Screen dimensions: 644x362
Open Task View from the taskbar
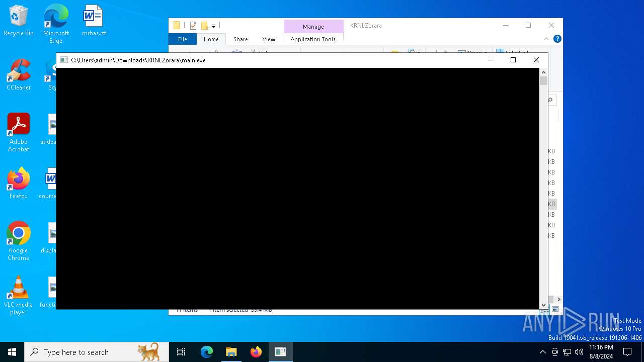pos(181,352)
